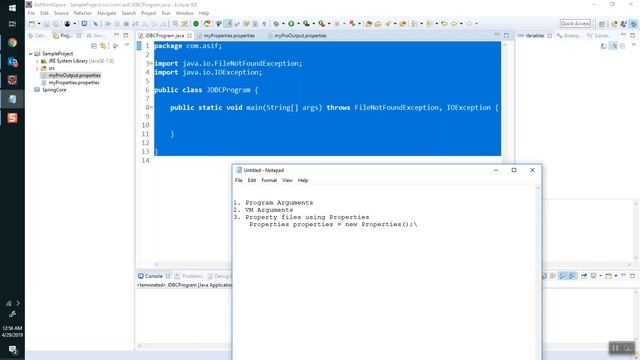Viewport: 640px width, 360px height.
Task: Open the Windows Start menu
Action: pos(12,8)
